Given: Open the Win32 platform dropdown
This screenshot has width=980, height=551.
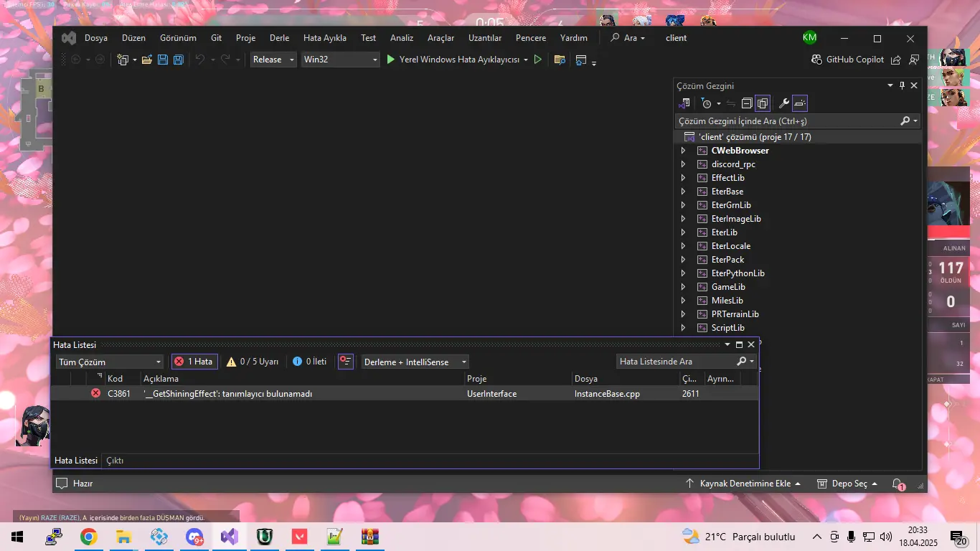Looking at the screenshot, I should [340, 60].
